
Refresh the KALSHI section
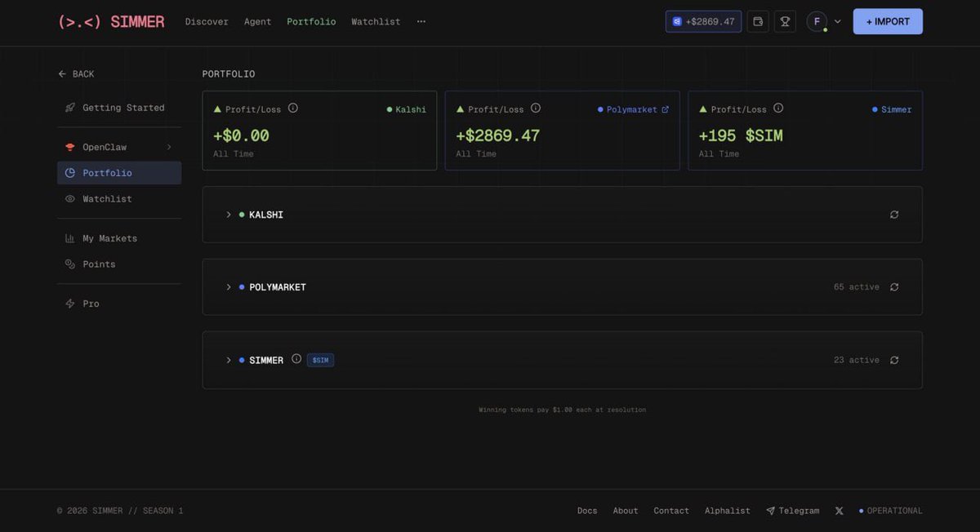[x=894, y=215]
